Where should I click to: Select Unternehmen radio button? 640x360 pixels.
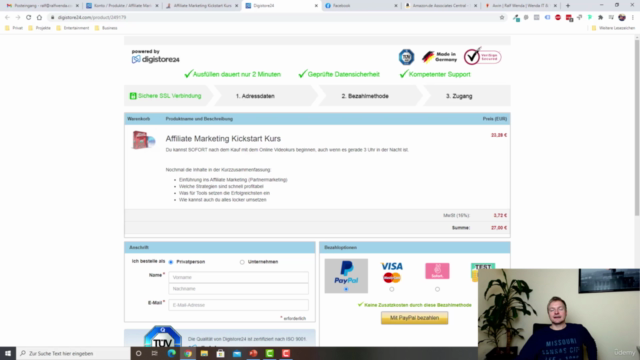coord(242,262)
